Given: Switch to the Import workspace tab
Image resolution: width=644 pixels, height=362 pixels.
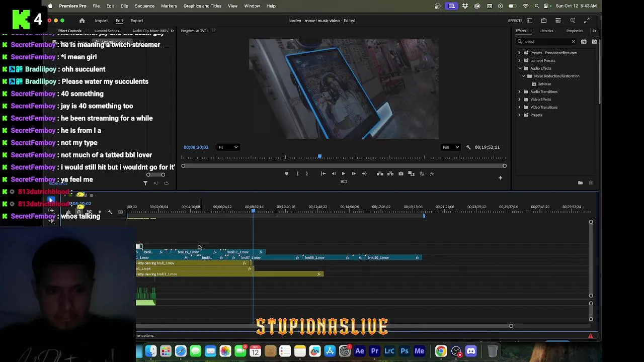Looking at the screenshot, I should tap(101, 21).
